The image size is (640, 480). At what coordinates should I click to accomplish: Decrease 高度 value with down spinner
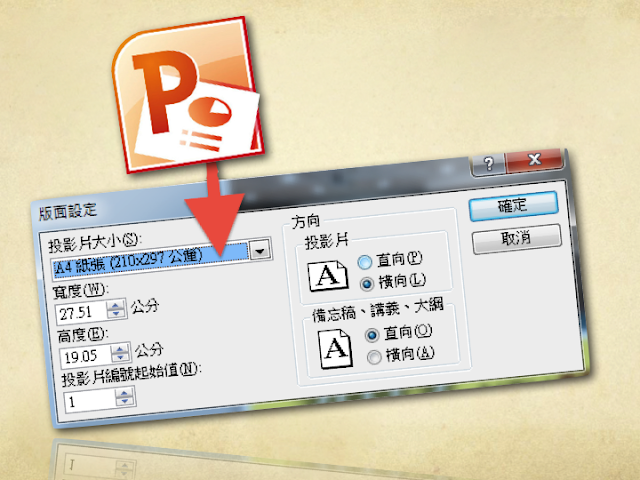[120, 358]
